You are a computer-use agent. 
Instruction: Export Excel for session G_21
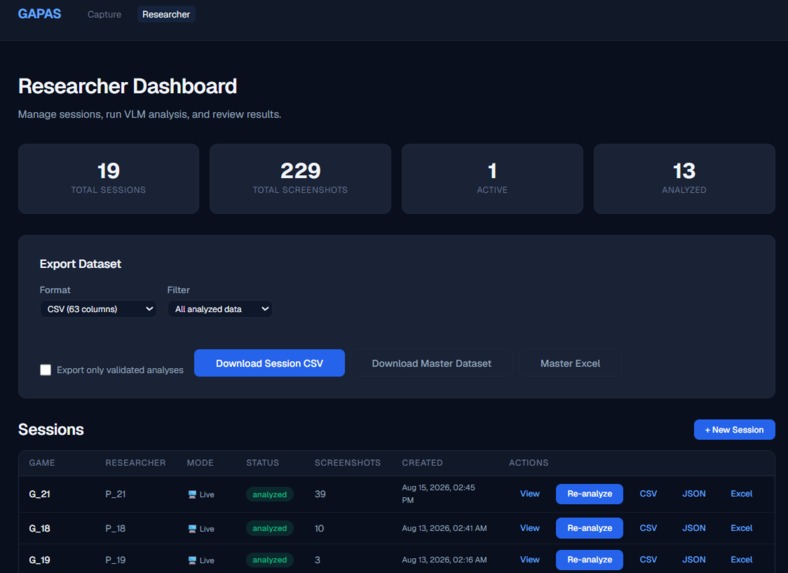coord(741,494)
